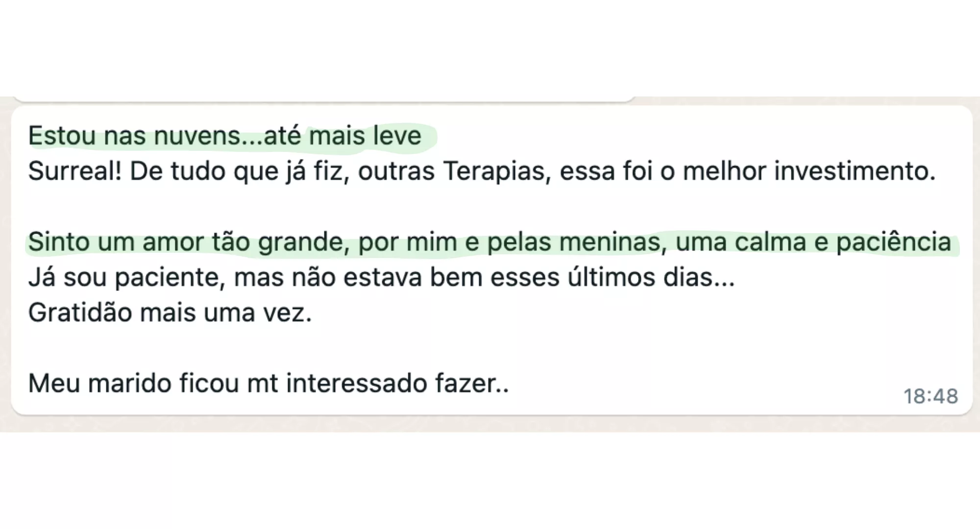
Task: Click the 18:48 message timestamp
Action: pyautogui.click(x=930, y=396)
